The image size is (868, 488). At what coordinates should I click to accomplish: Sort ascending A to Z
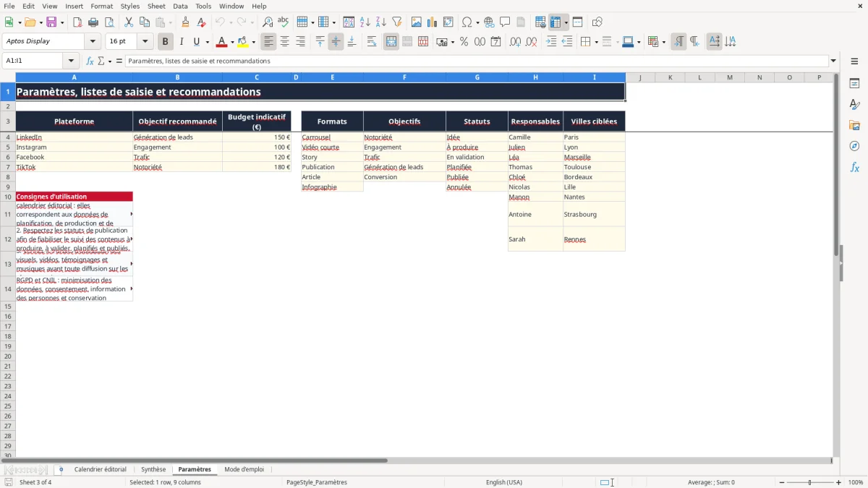click(x=365, y=22)
